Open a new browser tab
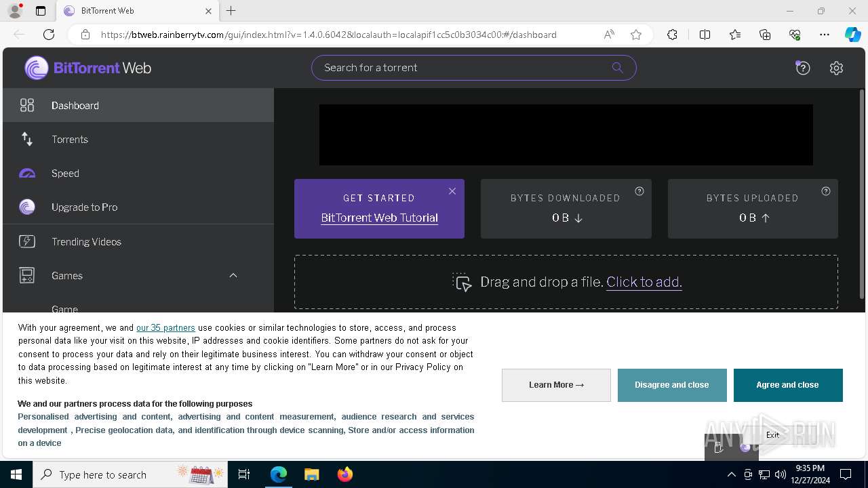The image size is (868, 488). 231,11
